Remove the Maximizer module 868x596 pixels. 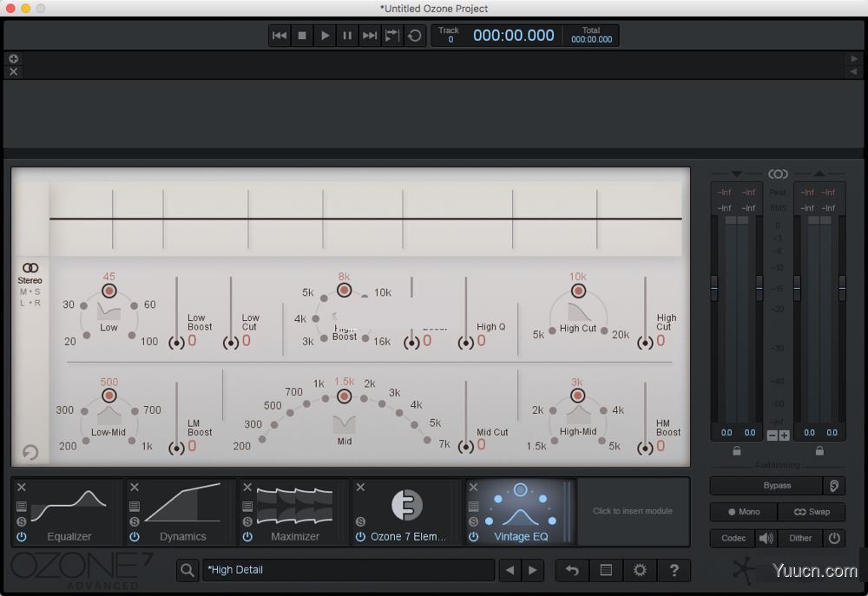pyautogui.click(x=247, y=487)
